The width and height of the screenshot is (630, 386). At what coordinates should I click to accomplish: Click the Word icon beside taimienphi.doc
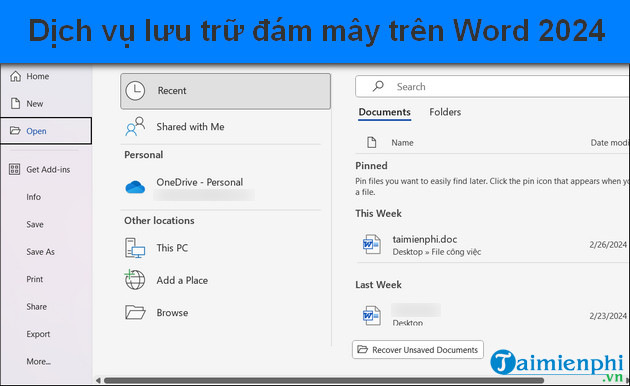click(372, 244)
